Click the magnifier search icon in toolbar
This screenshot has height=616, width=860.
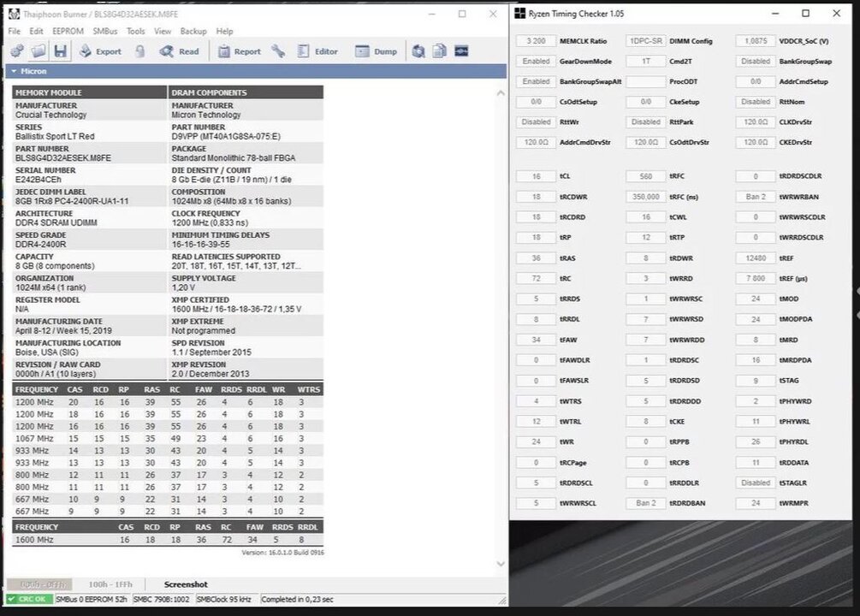pos(418,51)
